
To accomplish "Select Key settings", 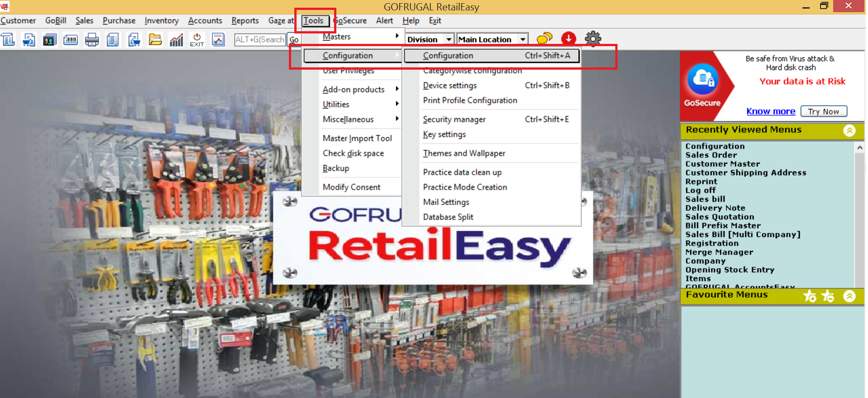I will 492,134.
